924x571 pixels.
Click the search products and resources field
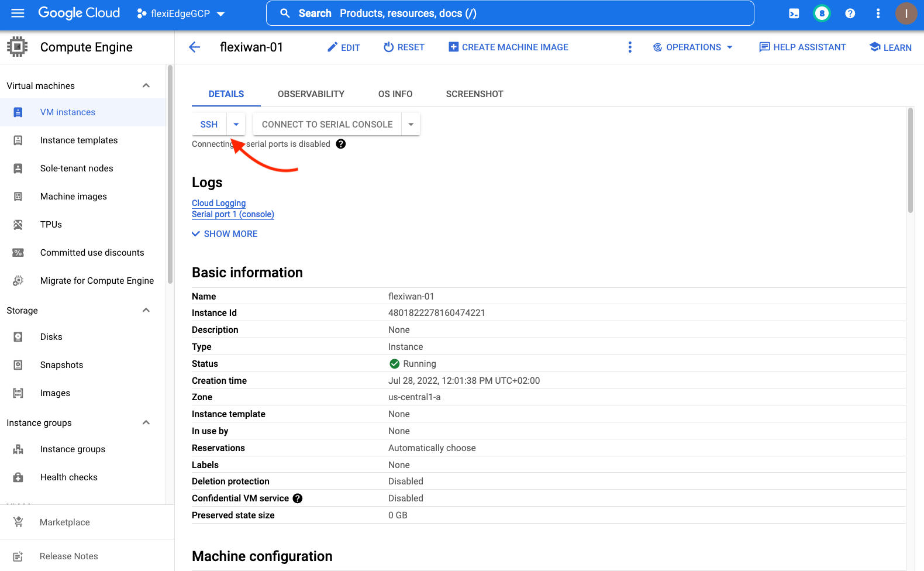510,13
